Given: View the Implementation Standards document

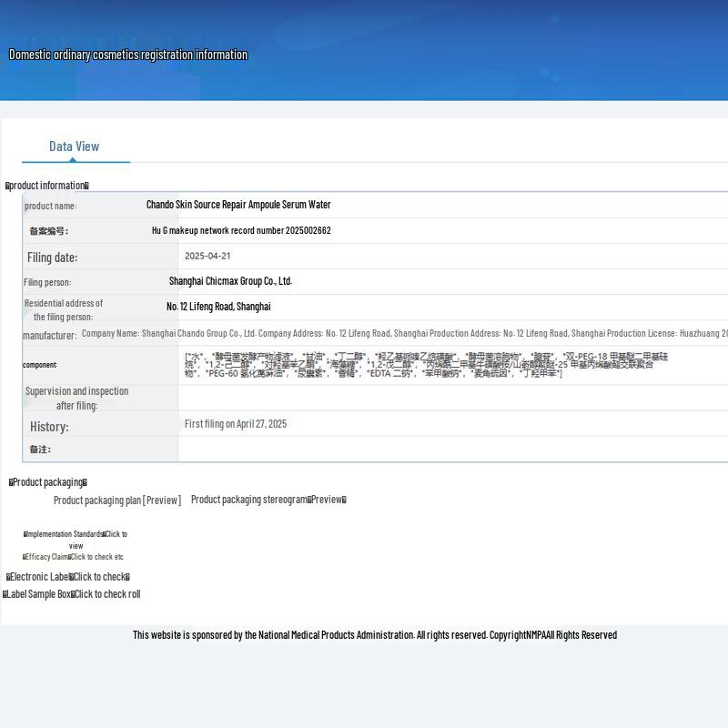Looking at the screenshot, I should tap(76, 540).
